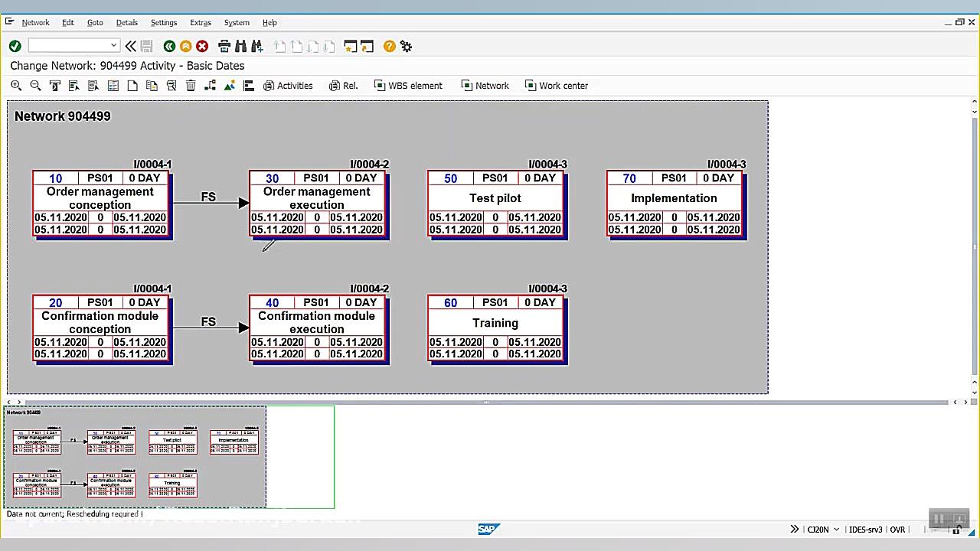This screenshot has width=980, height=551.
Task: Click the diagram's horizontal scrollbar
Action: 486,402
